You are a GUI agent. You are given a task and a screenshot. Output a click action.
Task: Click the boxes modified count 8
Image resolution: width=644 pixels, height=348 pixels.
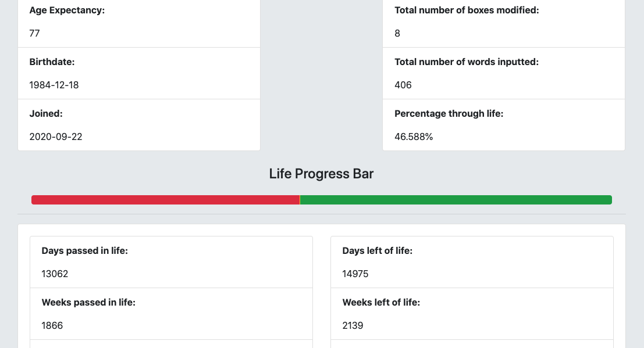[x=397, y=33]
